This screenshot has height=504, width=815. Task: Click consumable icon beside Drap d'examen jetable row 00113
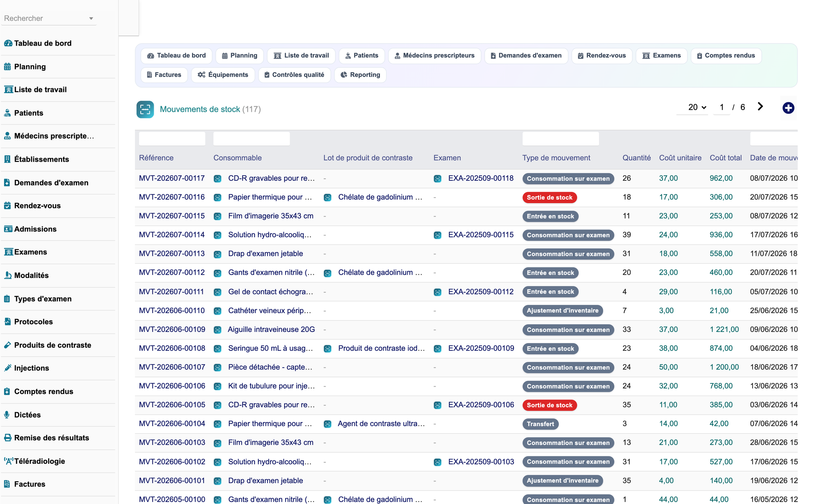click(217, 254)
